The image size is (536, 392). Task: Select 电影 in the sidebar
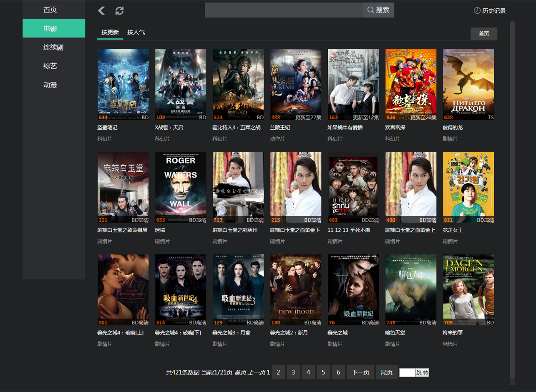coord(54,28)
